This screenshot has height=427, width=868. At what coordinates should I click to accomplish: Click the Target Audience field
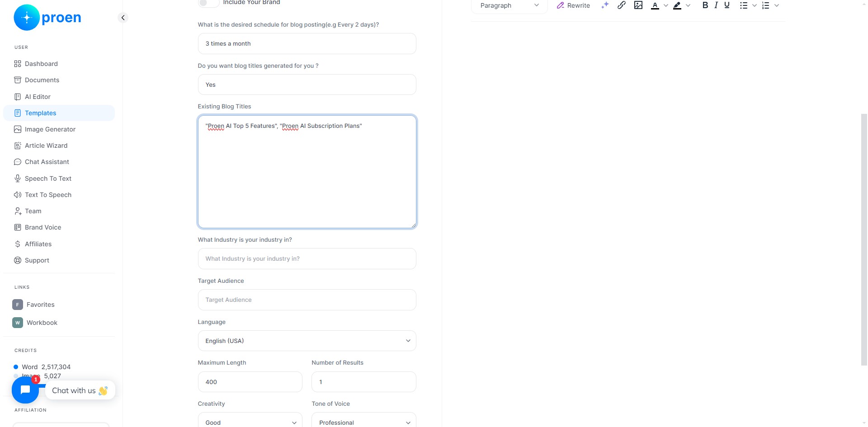point(307,300)
